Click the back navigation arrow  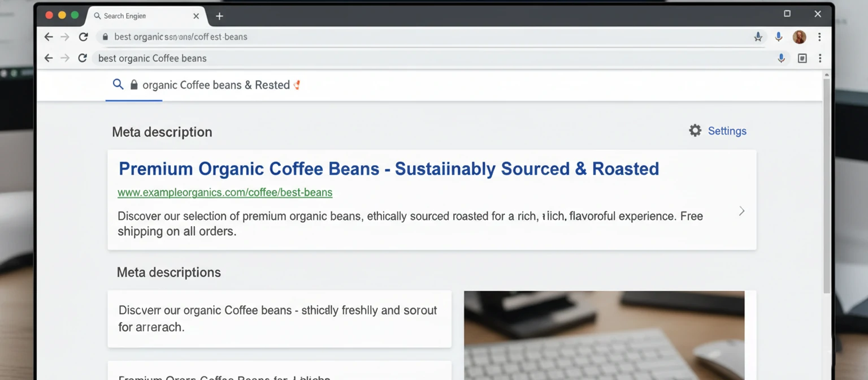(x=48, y=36)
